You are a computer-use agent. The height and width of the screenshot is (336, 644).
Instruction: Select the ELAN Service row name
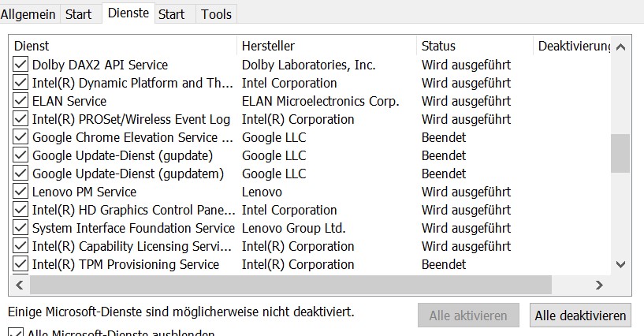point(69,101)
